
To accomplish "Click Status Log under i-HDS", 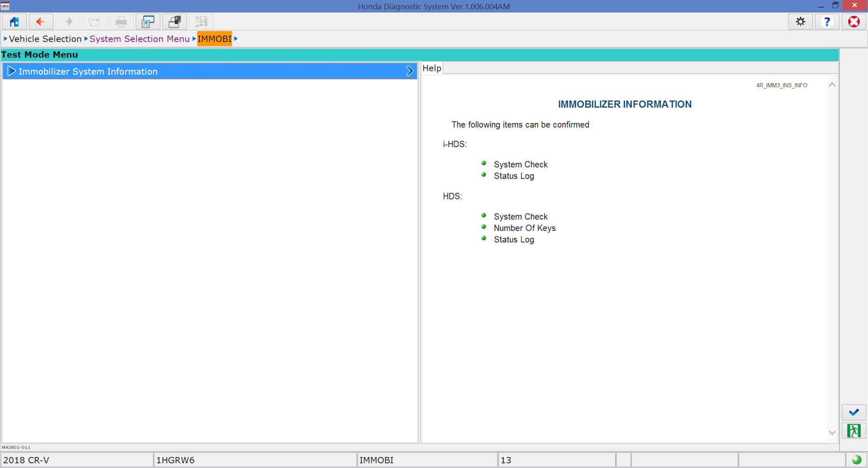I will click(514, 176).
